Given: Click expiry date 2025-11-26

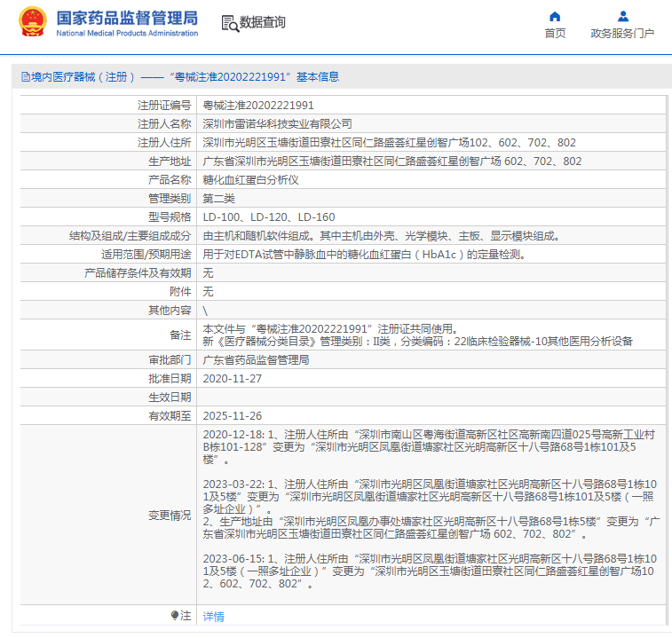Looking at the screenshot, I should [232, 415].
